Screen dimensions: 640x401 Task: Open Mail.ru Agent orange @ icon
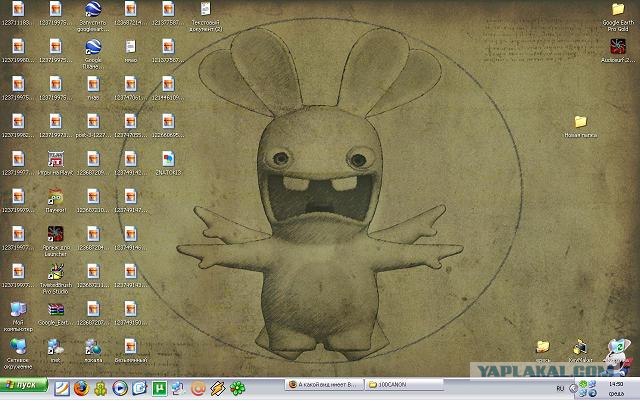tap(198, 388)
